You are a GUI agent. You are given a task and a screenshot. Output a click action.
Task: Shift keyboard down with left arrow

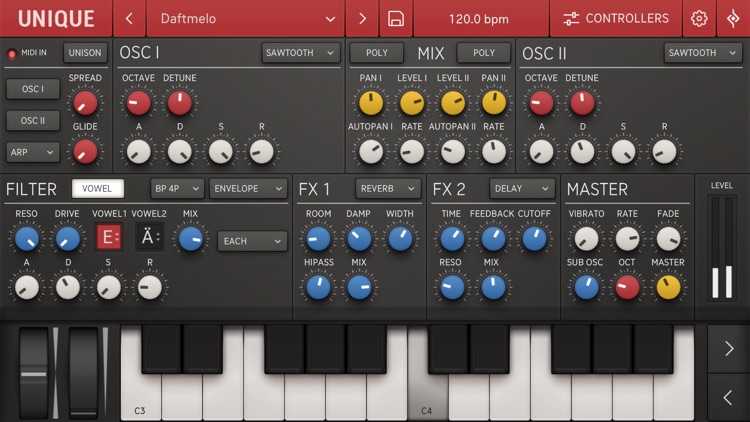pyautogui.click(x=728, y=397)
